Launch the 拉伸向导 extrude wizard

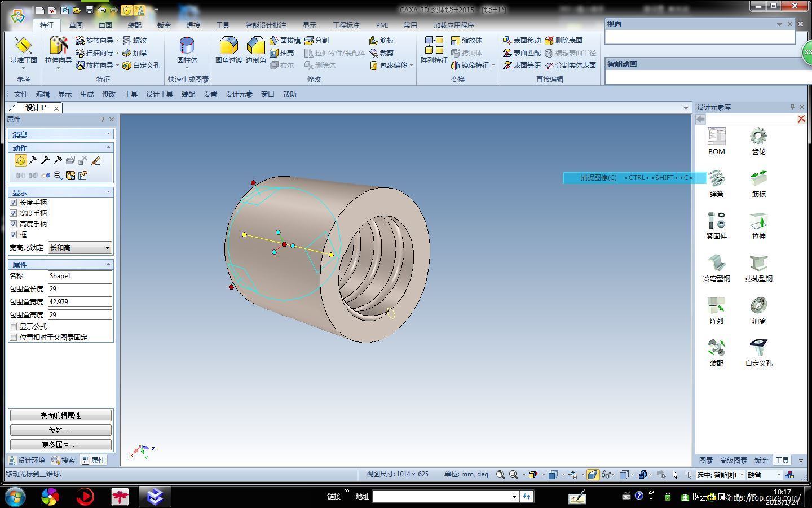click(x=59, y=51)
